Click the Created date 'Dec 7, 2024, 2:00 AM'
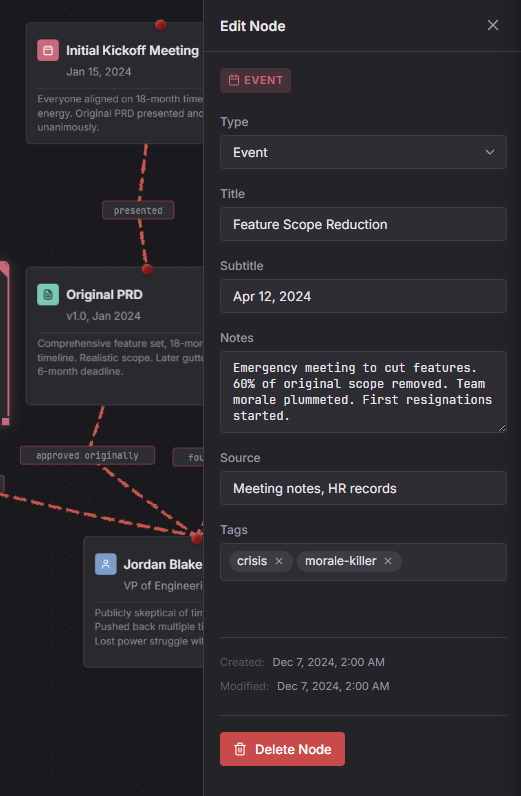The width and height of the screenshot is (521, 796). [x=329, y=662]
